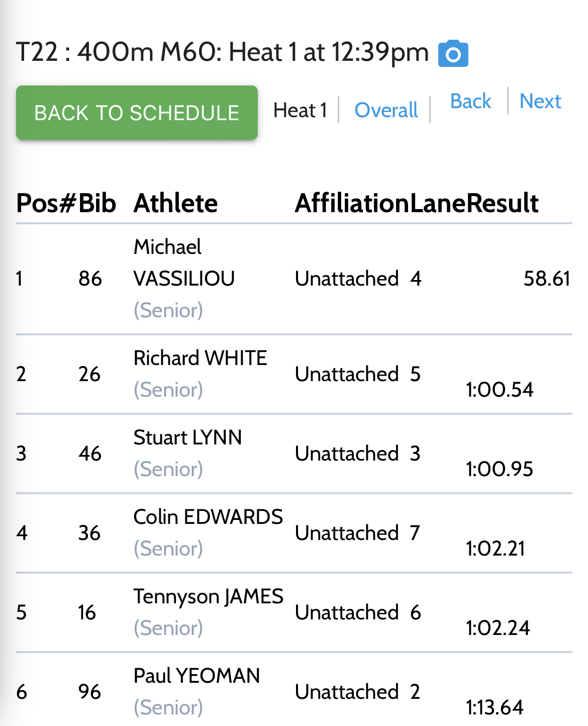Switch to the Overall tab
Image resolution: width=588 pixels, height=726 pixels.
click(x=386, y=110)
